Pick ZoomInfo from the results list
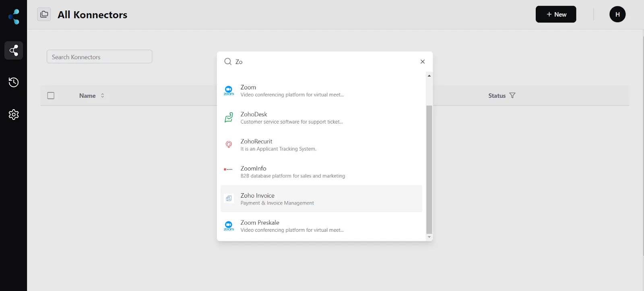This screenshot has width=644, height=291. point(321,171)
